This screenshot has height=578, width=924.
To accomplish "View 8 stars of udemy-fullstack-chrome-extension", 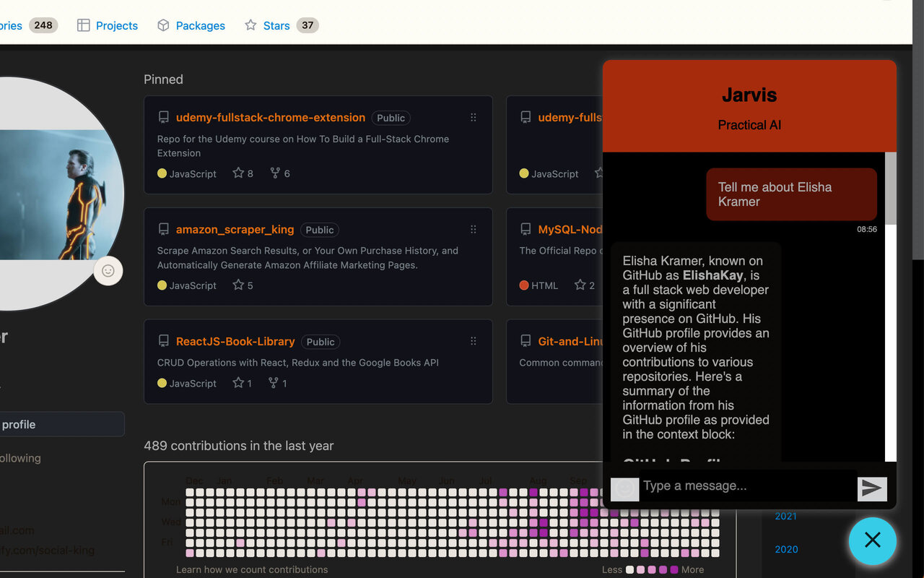I will pyautogui.click(x=243, y=173).
